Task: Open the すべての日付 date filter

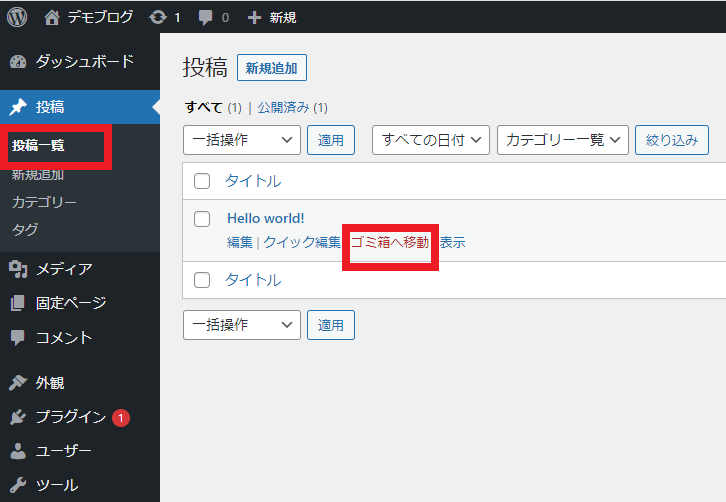Action: pos(431,141)
